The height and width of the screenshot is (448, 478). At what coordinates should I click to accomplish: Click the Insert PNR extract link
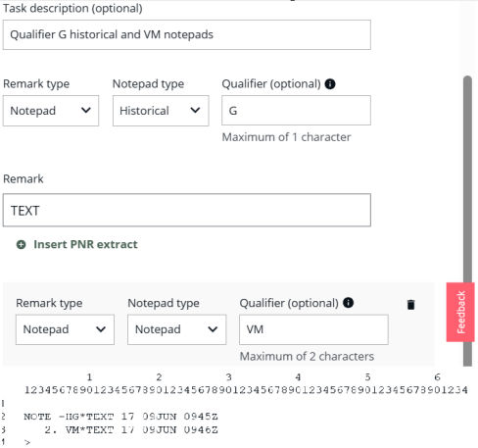(x=85, y=244)
